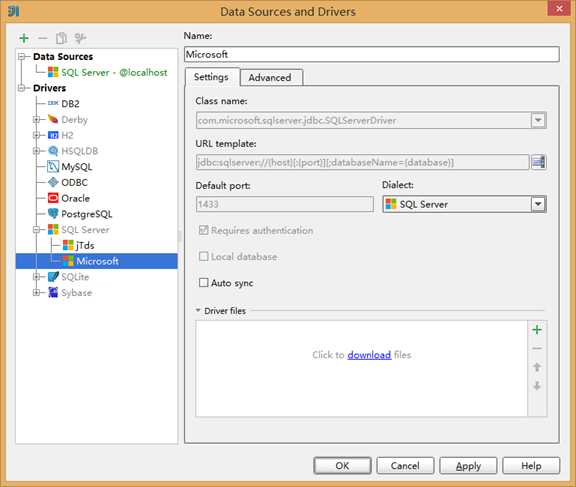
Task: Click the move driver file down arrow
Action: (537, 386)
